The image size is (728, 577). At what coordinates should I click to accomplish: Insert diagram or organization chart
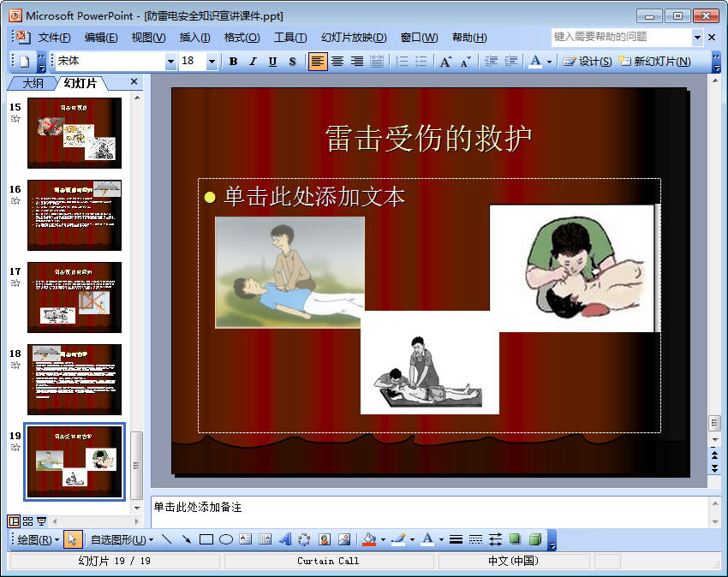pyautogui.click(x=304, y=539)
